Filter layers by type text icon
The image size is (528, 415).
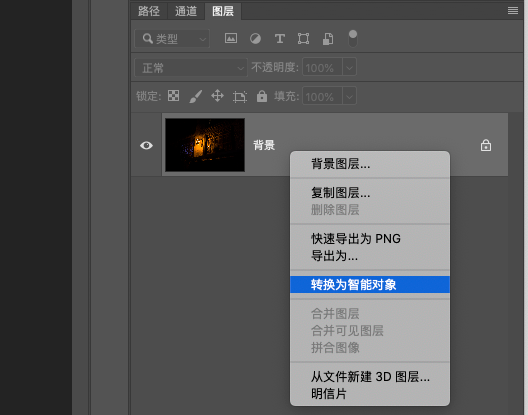click(279, 39)
